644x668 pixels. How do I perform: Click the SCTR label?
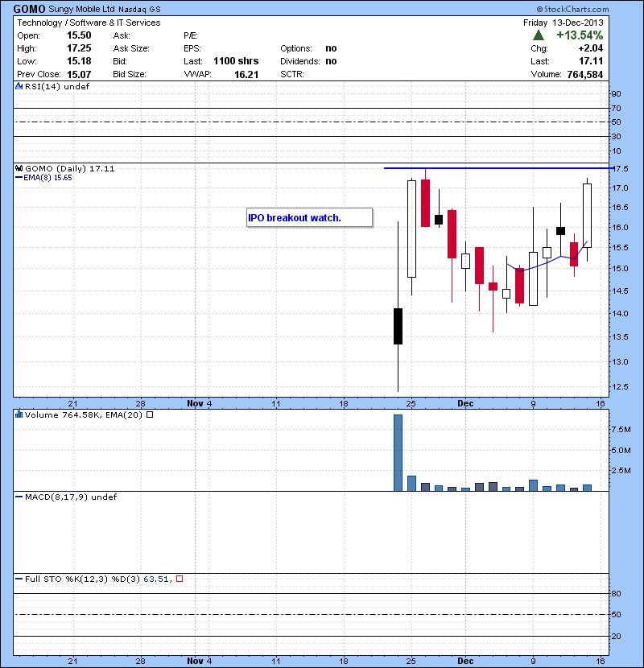click(292, 74)
